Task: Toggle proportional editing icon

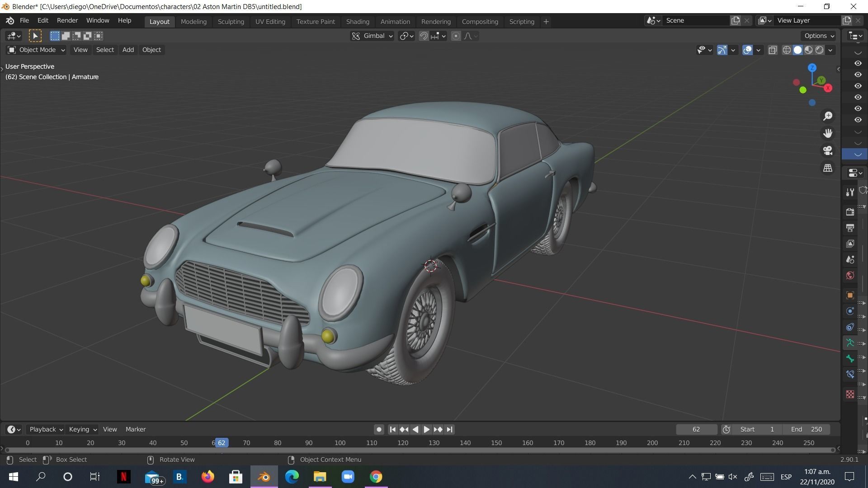Action: [x=456, y=36]
